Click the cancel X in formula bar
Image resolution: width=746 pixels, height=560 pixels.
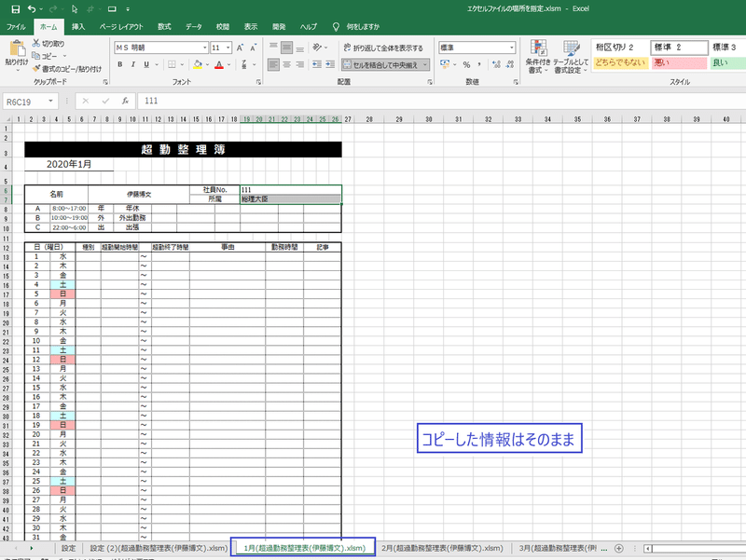(x=86, y=101)
